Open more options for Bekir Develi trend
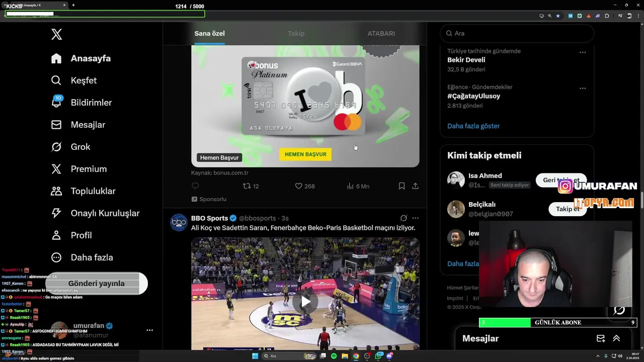The image size is (644, 362). point(582,52)
